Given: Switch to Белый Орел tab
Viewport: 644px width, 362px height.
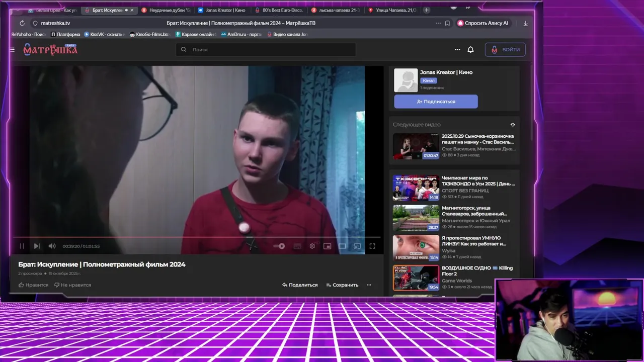Looking at the screenshot, I should point(53,10).
